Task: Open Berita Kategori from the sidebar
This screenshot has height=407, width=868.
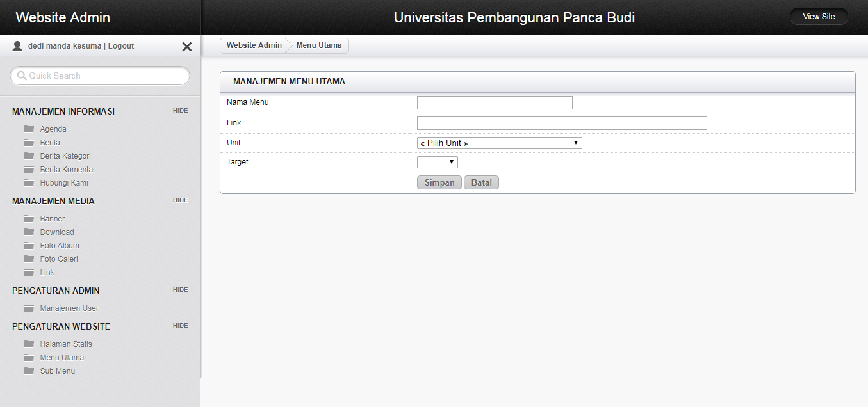Action: [65, 156]
